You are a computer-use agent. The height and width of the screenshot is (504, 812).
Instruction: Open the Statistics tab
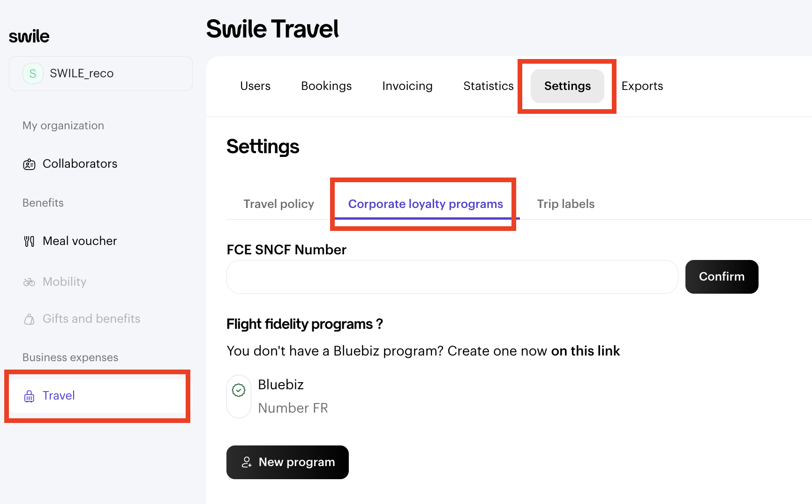coord(488,86)
